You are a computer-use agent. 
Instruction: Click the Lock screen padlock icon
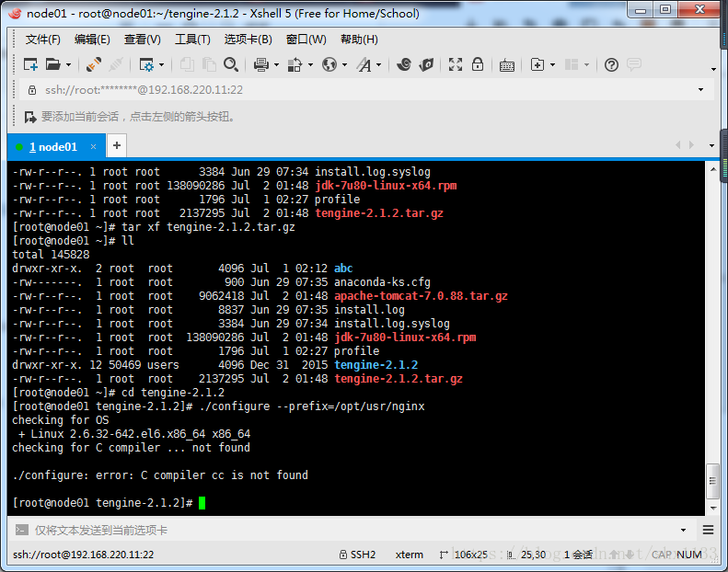click(x=478, y=64)
